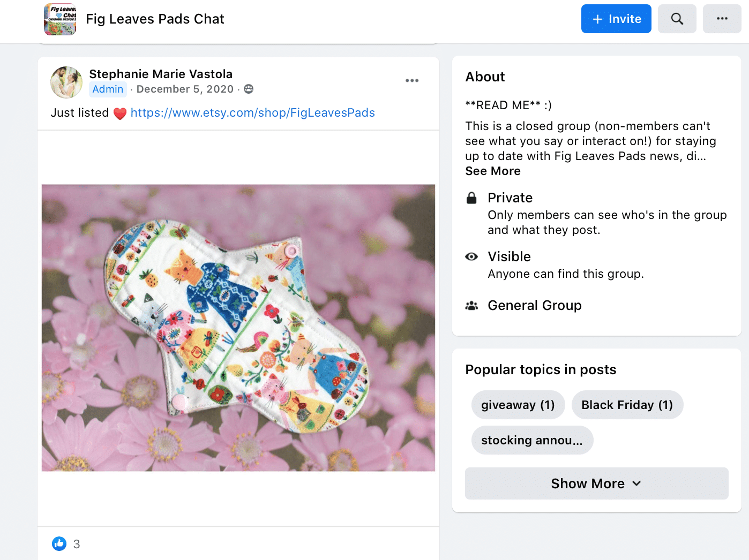Click the like reaction thumbs-up icon

pyautogui.click(x=59, y=543)
